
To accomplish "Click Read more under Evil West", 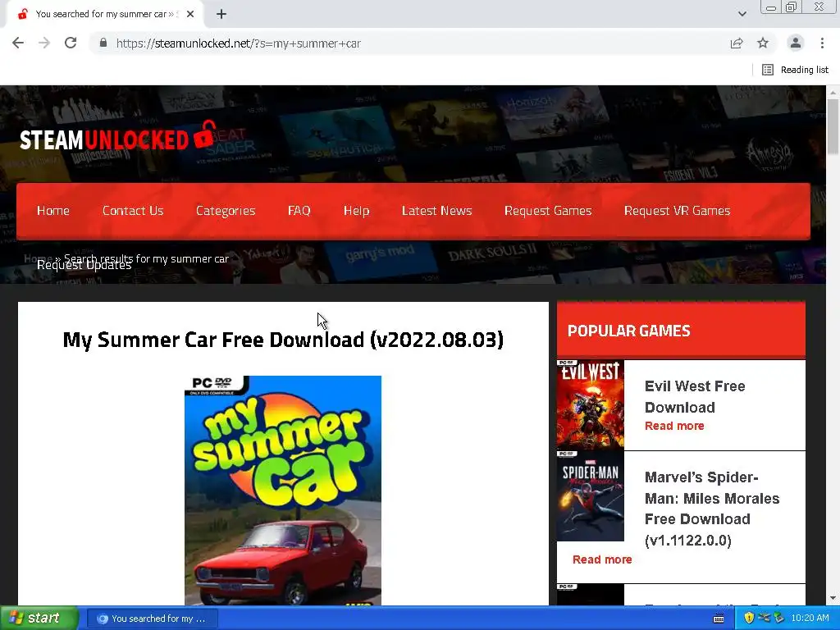I will click(x=674, y=426).
